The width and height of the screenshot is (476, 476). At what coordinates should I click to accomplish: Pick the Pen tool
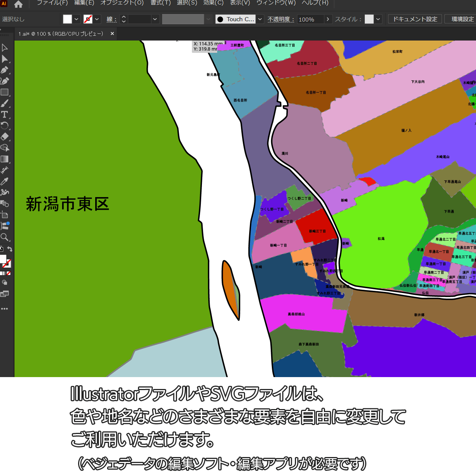tap(5, 70)
